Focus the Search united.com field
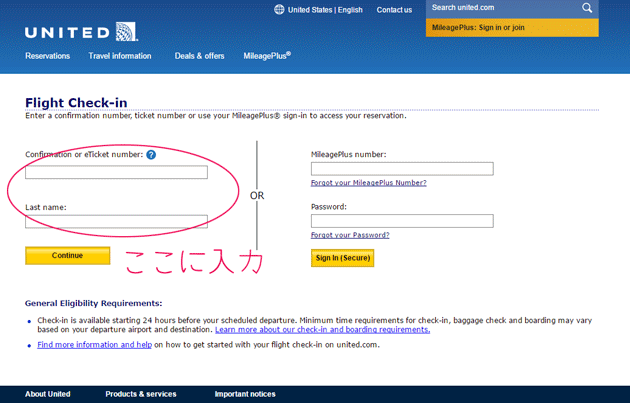The image size is (630, 403). pyautogui.click(x=504, y=8)
